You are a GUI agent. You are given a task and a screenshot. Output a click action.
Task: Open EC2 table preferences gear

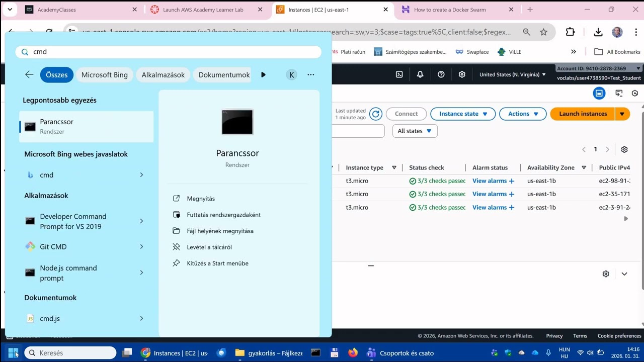624,149
